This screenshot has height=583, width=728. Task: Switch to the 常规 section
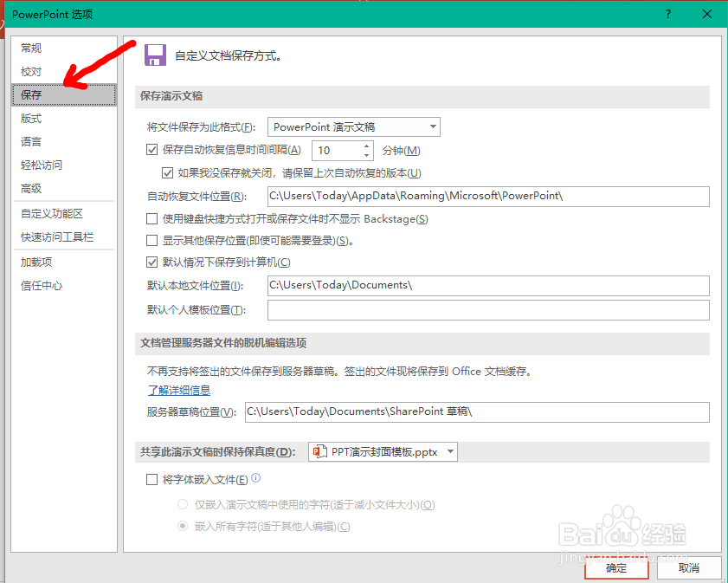tap(30, 48)
